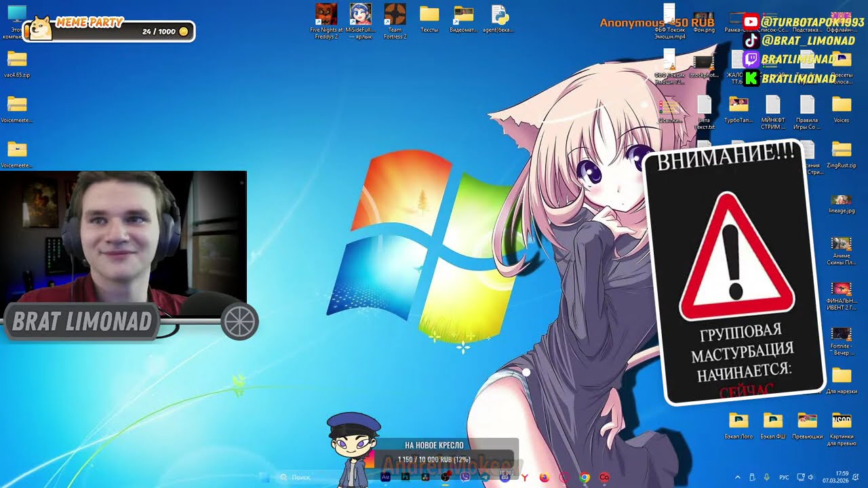The height and width of the screenshot is (488, 868).
Task: Open Google Chrome from the taskbar
Action: pyautogui.click(x=585, y=477)
